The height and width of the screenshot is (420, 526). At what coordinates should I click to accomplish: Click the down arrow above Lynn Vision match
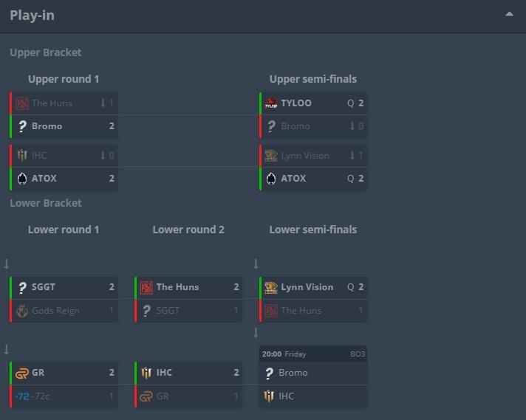click(256, 264)
